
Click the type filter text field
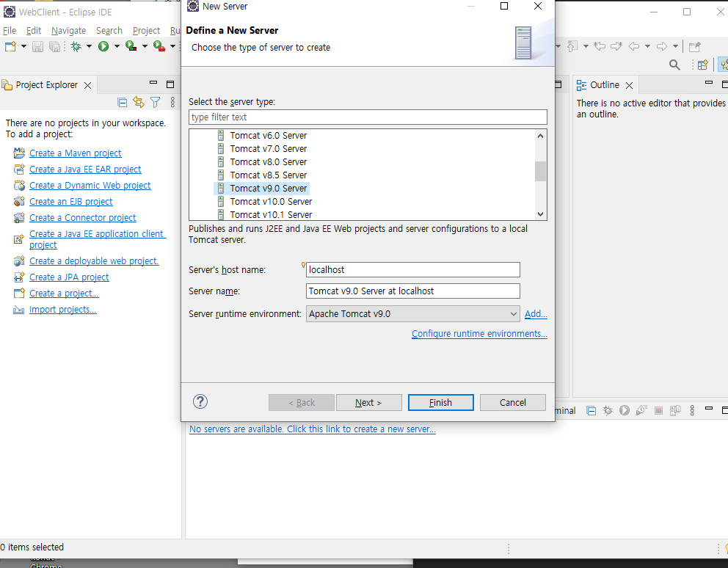(368, 117)
